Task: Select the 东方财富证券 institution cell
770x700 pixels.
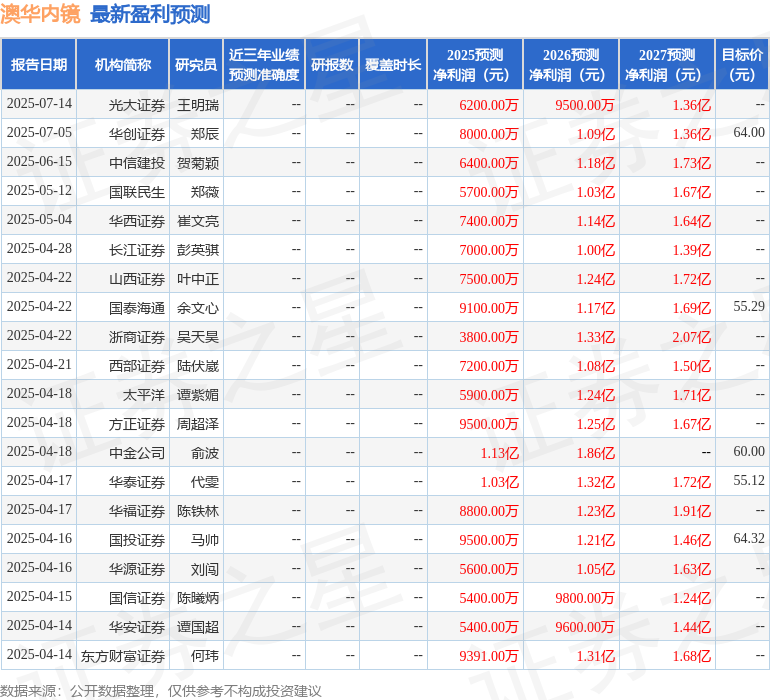Action: pos(123,656)
